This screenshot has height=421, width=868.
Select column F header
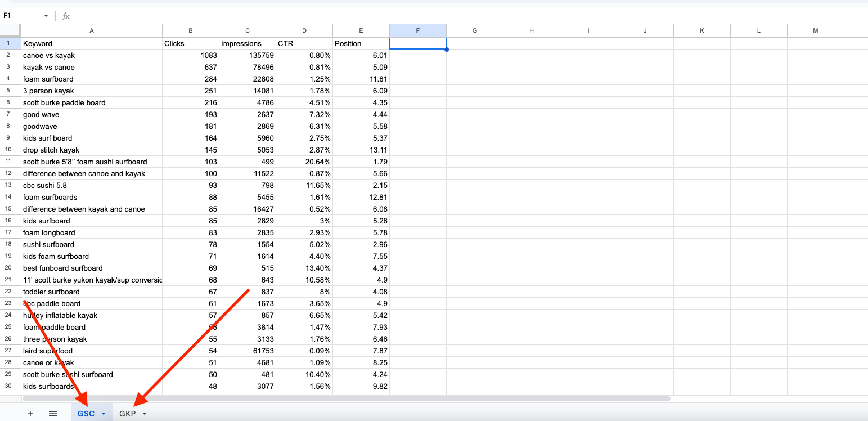pos(418,30)
